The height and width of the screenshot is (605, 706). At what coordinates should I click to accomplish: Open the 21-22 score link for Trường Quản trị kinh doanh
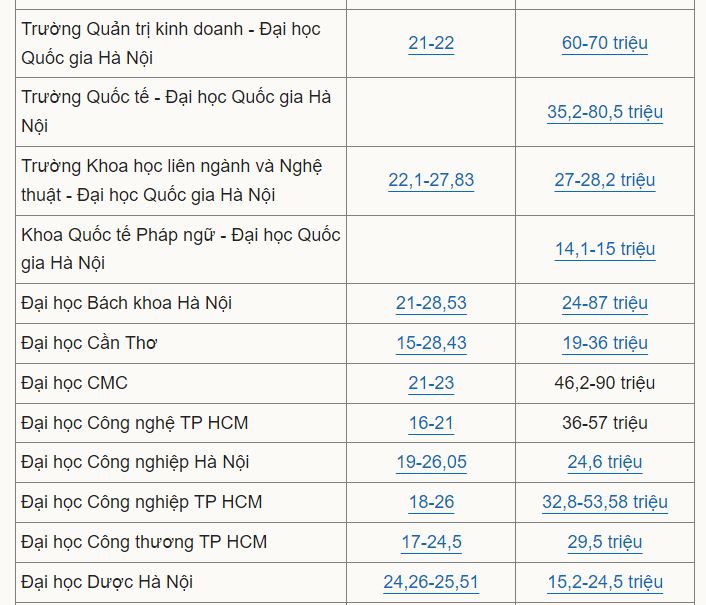coord(431,43)
